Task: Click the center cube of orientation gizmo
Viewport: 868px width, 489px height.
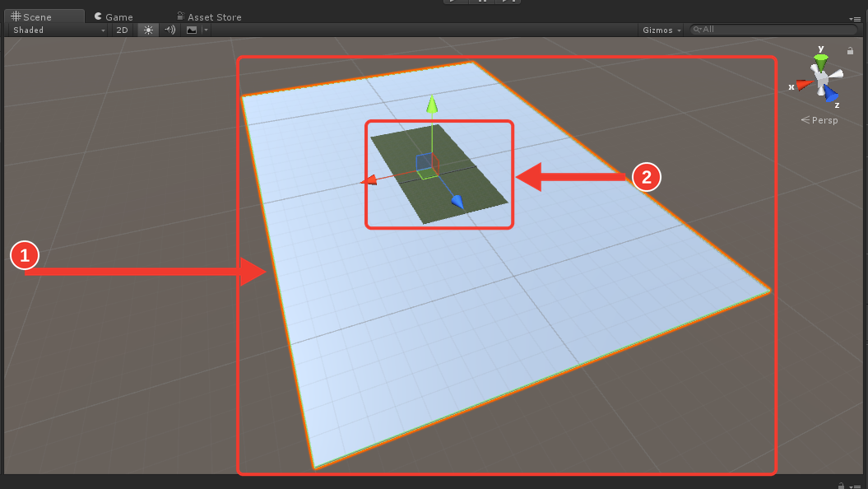Action: pyautogui.click(x=821, y=78)
